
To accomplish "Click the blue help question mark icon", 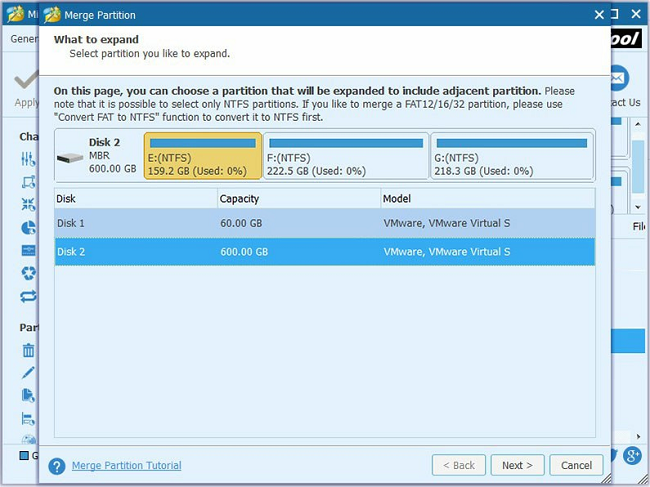I will (x=57, y=466).
